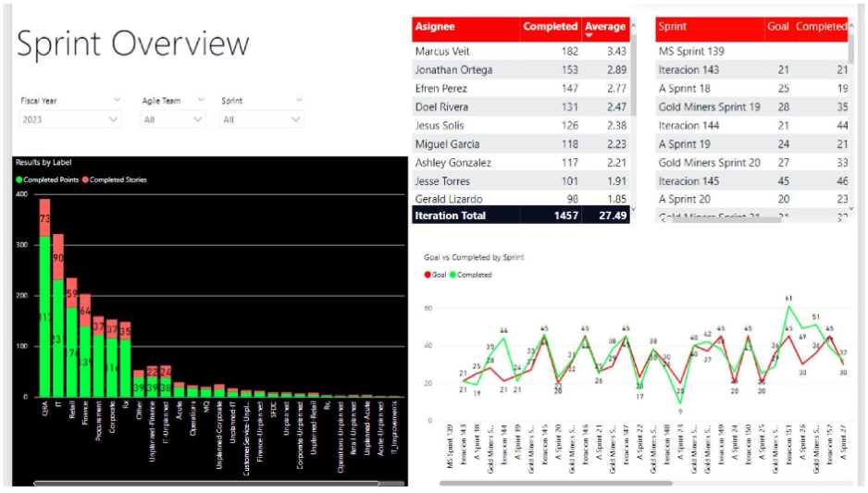Select the Jesse Torres row
Viewport: 868px width, 493px height.
[520, 181]
